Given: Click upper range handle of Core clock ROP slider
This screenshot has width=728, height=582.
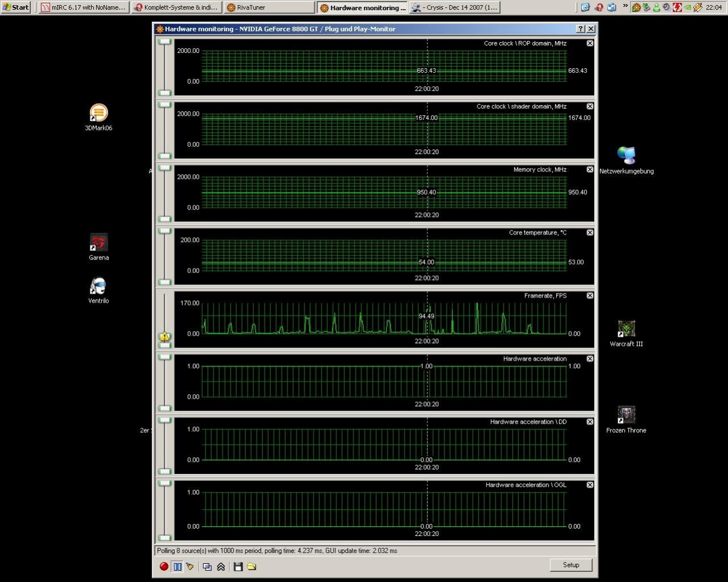Looking at the screenshot, I should (164, 42).
